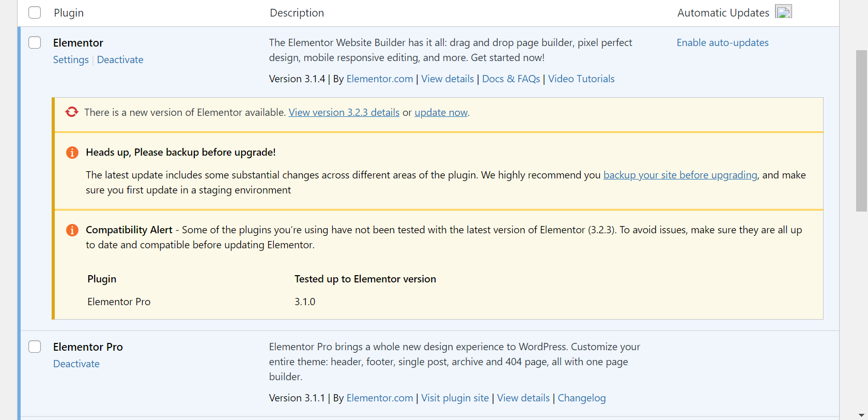Viewport: 868px width, 420px height.
Task: Sort by the Plugin column header
Action: (69, 12)
